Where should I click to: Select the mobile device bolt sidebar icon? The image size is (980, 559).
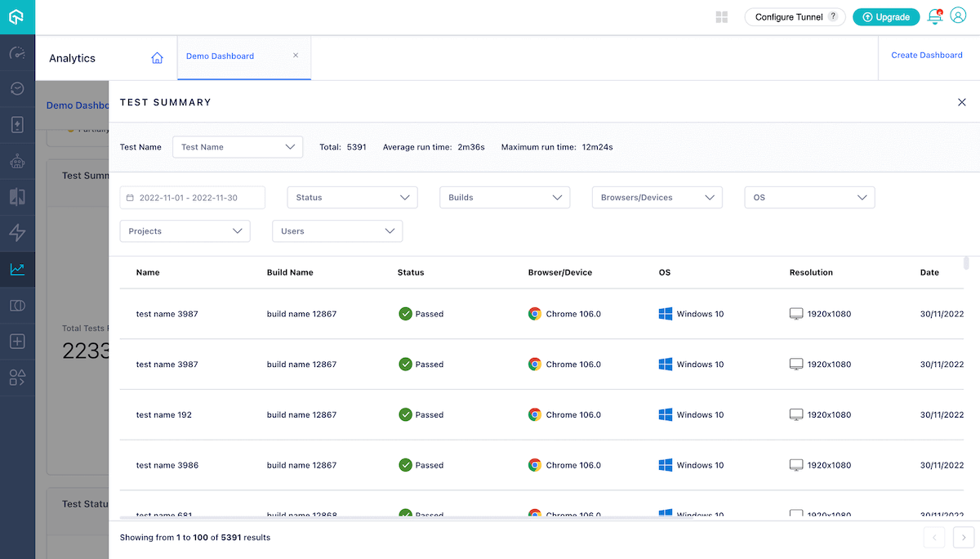click(17, 124)
